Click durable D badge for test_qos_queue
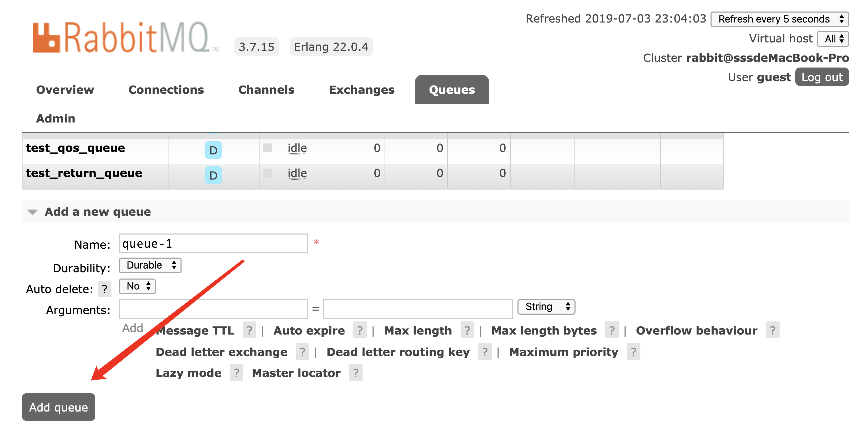Viewport: 868px width, 434px height. [213, 150]
